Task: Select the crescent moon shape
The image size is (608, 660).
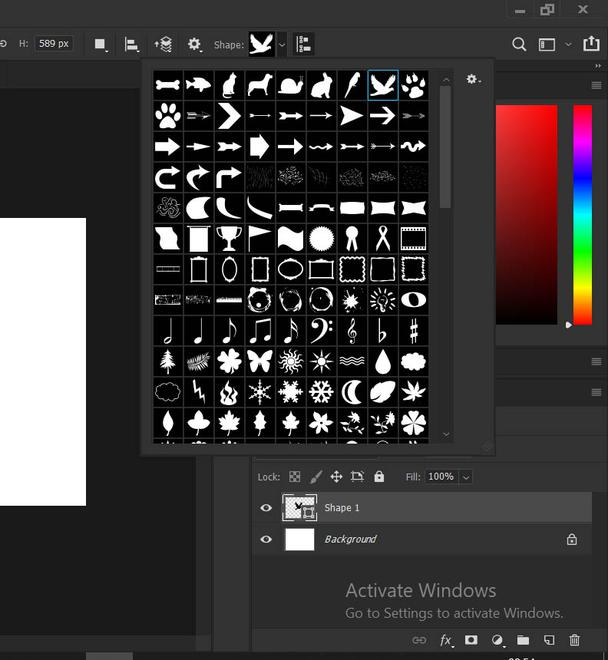Action: [352, 392]
